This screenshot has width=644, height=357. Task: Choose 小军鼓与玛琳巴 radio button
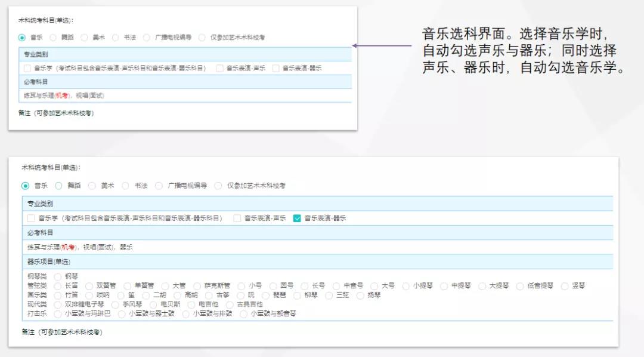(x=58, y=314)
